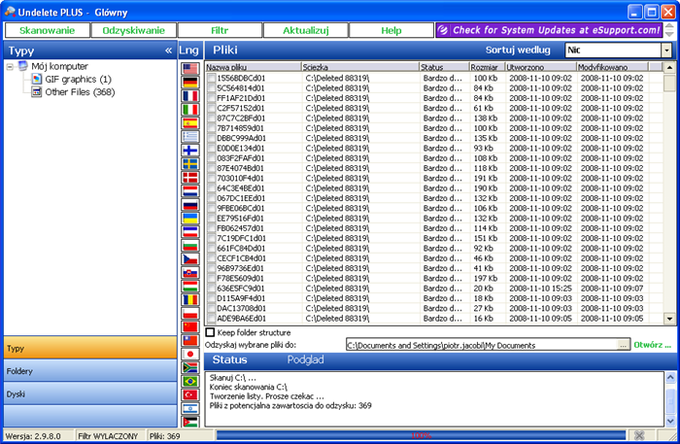
Task: Select the United States flag language
Action: tap(190, 69)
